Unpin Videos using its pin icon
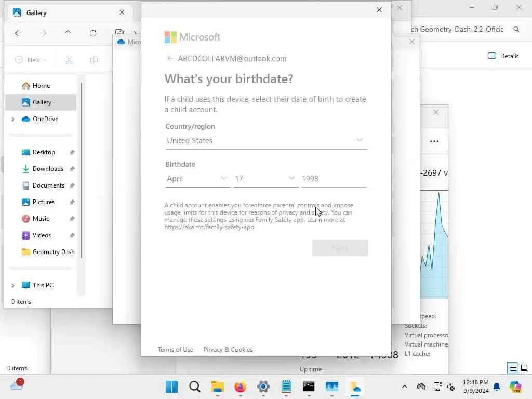The image size is (532, 399). point(72,235)
